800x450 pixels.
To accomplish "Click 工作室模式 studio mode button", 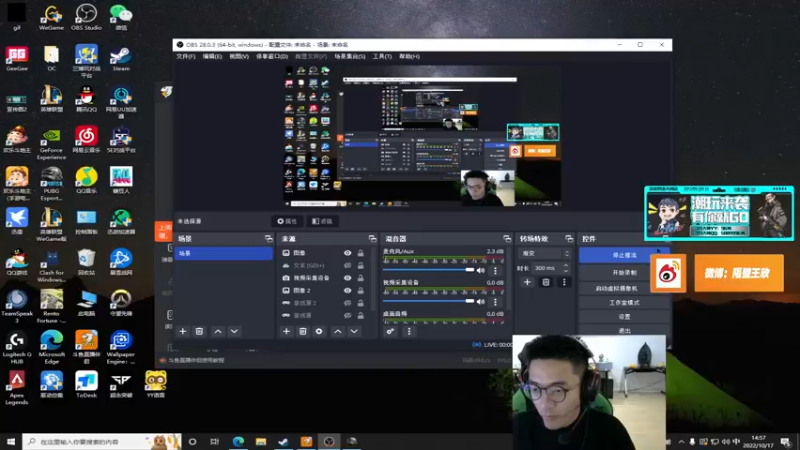I will click(x=624, y=303).
